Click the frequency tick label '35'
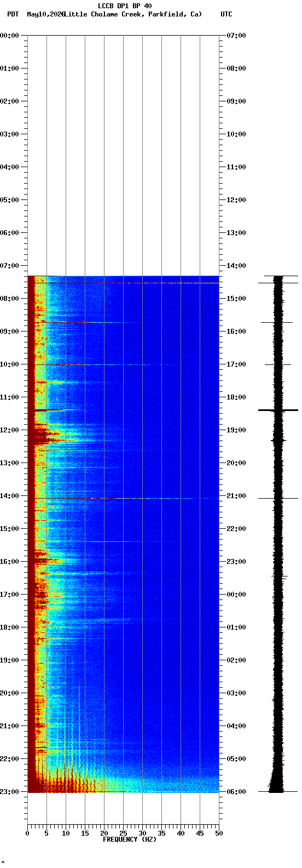The height and width of the screenshot is (868, 302). pos(161,833)
